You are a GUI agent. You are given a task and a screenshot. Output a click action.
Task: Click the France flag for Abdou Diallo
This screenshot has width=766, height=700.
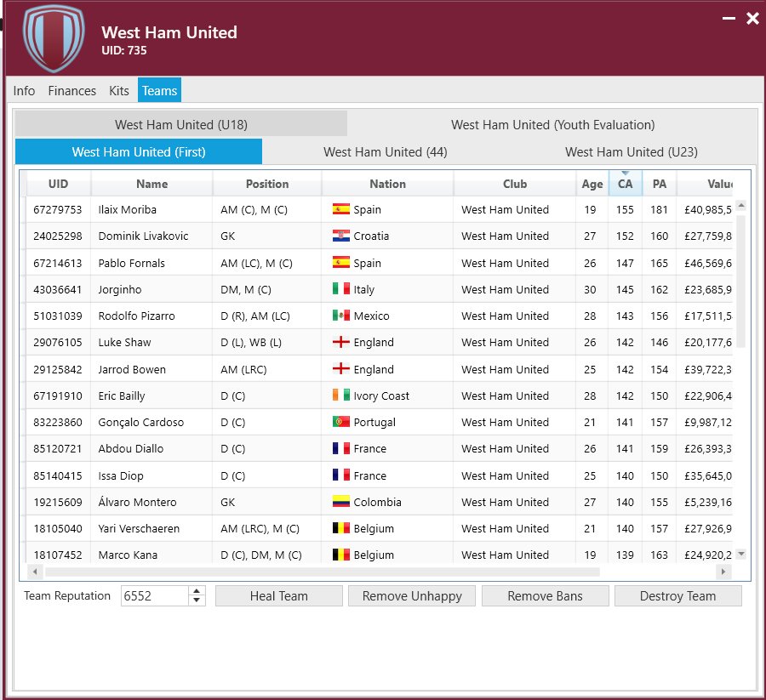(x=341, y=448)
